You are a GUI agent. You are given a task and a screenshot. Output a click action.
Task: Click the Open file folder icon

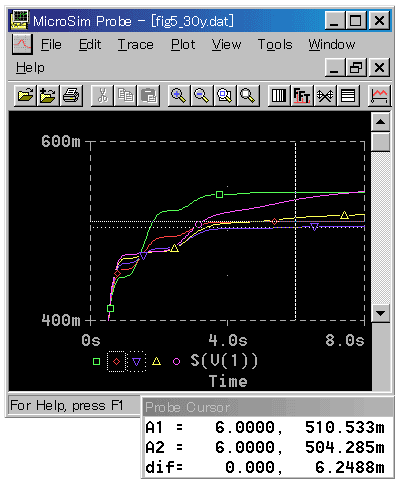pyautogui.click(x=25, y=96)
